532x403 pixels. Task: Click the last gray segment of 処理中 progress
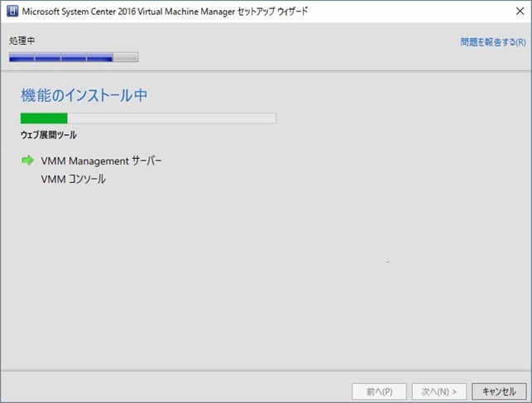pos(126,57)
